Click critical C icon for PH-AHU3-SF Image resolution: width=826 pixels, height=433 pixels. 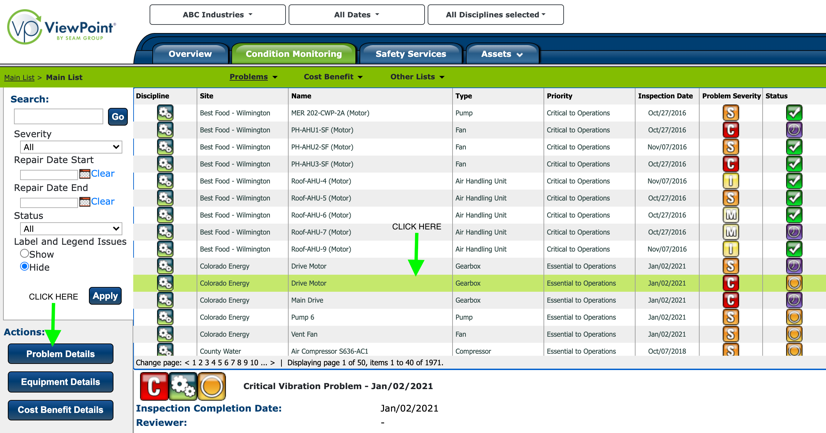coord(730,164)
